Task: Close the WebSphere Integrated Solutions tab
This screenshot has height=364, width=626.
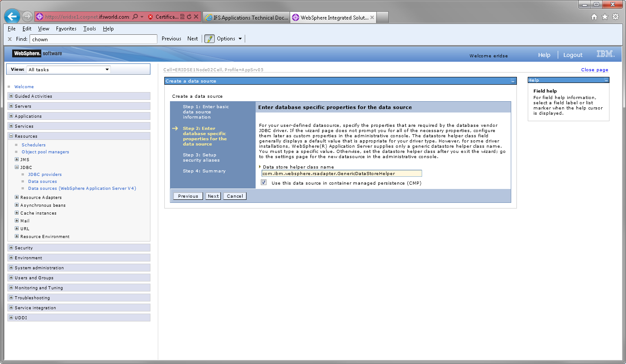Action: click(372, 17)
